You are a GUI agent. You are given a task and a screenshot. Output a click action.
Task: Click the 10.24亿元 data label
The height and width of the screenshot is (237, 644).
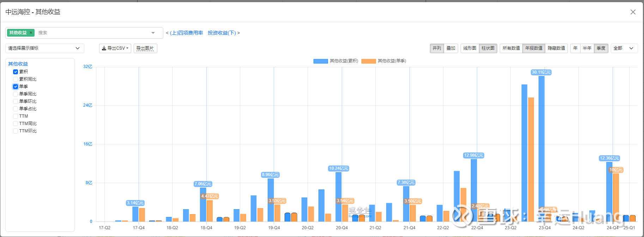pyautogui.click(x=339, y=168)
